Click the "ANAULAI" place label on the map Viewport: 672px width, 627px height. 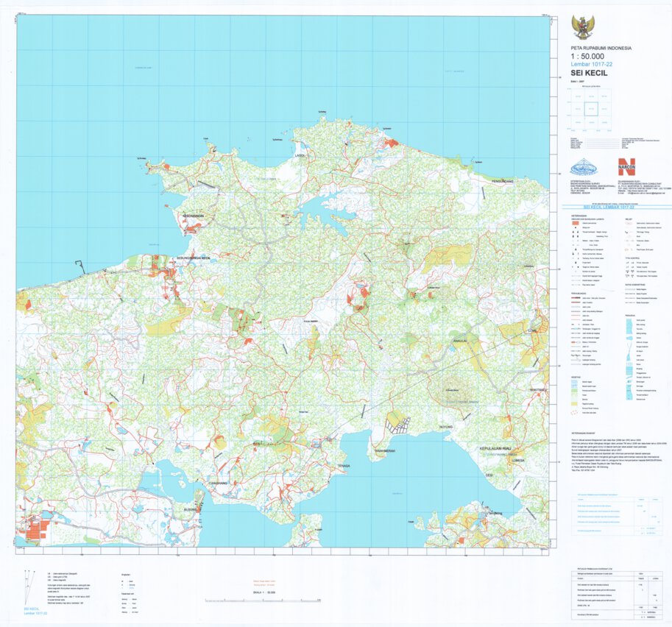459,341
